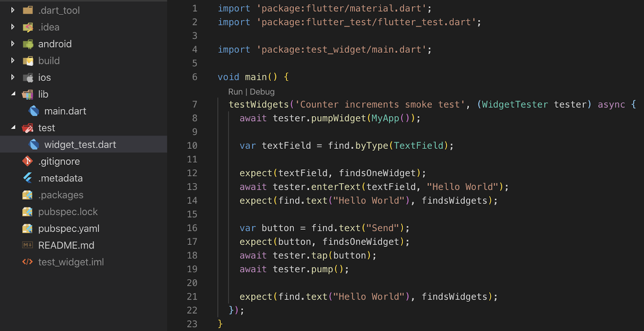The image size is (644, 331).
Task: Collapse the lib folder arrow
Action: click(x=13, y=94)
